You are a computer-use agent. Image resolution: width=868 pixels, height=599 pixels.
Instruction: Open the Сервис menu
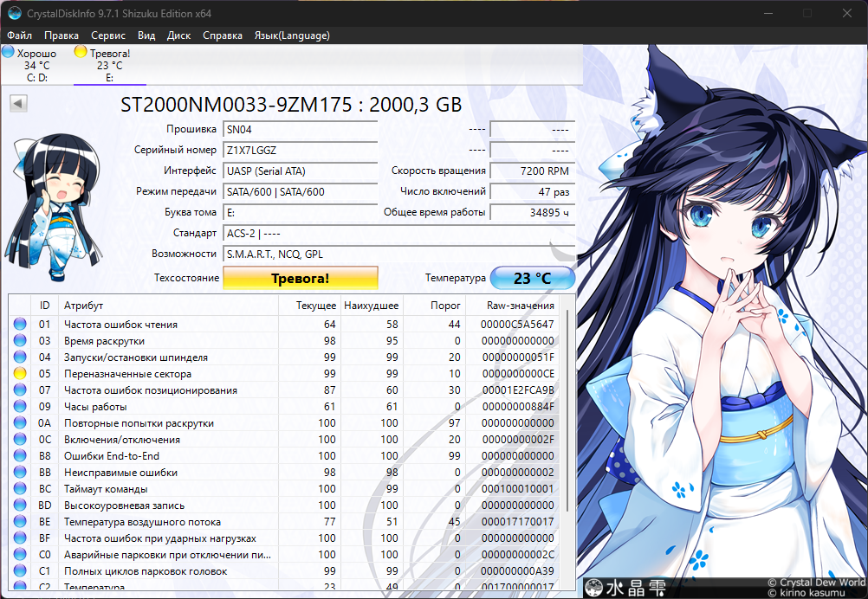coord(108,35)
